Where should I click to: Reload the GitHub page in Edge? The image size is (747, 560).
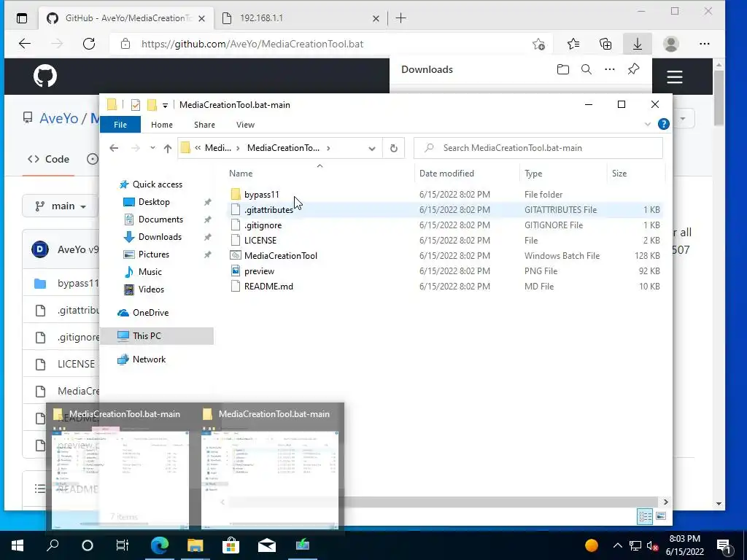click(x=88, y=44)
